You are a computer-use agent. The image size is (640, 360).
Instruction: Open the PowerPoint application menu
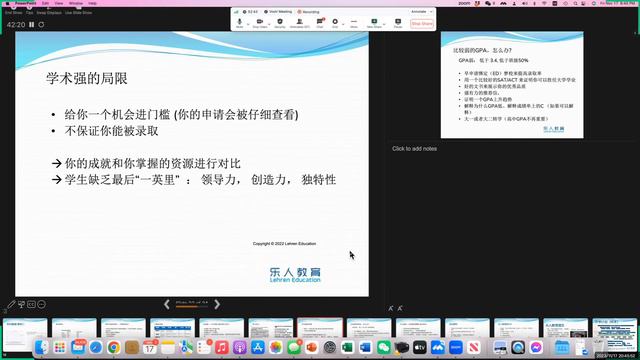(x=26, y=3)
